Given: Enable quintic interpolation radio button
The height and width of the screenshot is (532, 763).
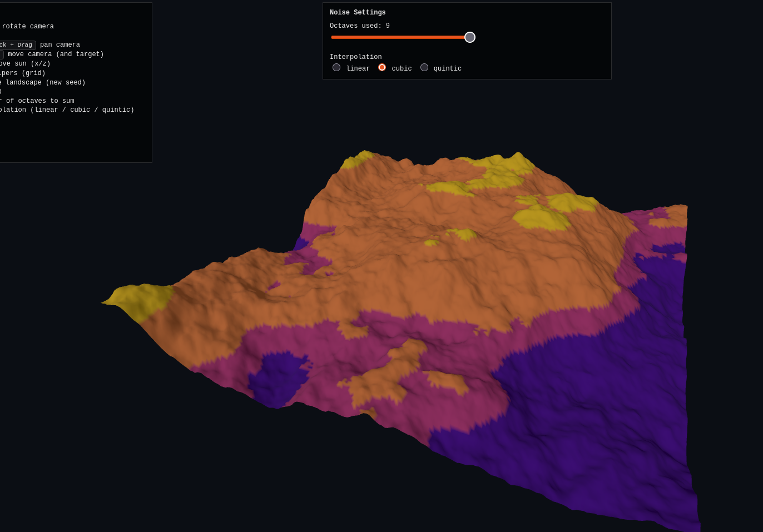Looking at the screenshot, I should [424, 67].
